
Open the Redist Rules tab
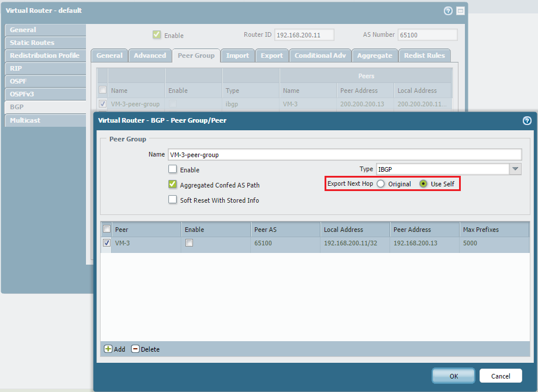click(425, 55)
